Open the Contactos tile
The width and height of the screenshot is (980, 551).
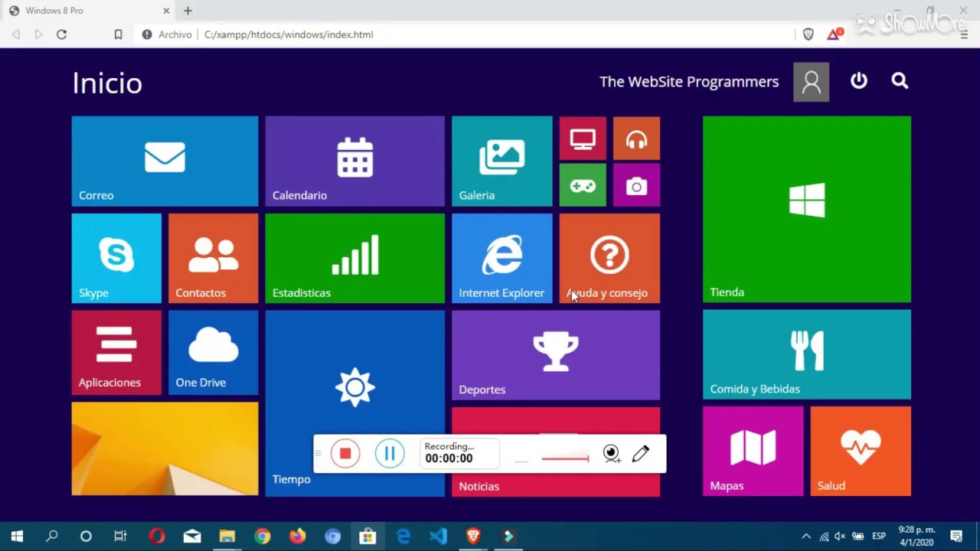pos(213,258)
